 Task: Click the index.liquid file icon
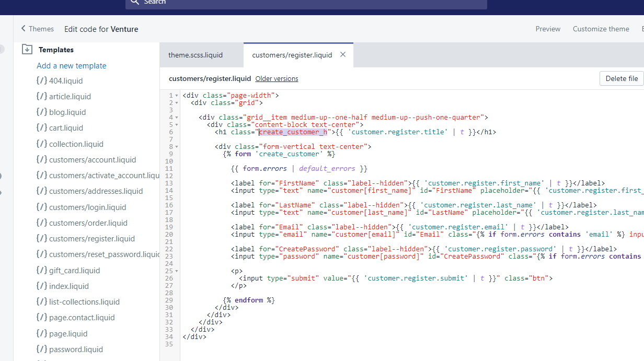42,286
